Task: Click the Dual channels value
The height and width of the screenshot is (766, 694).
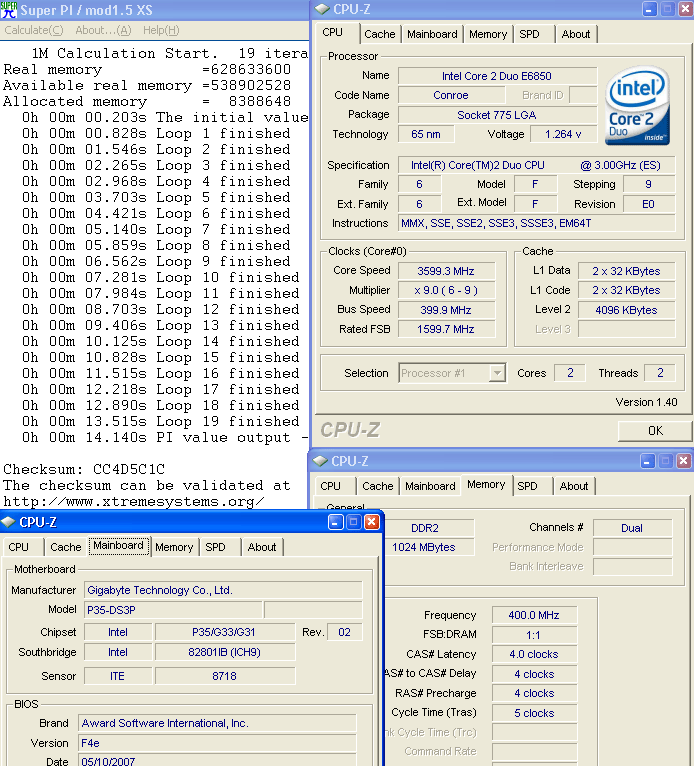Action: coord(632,528)
